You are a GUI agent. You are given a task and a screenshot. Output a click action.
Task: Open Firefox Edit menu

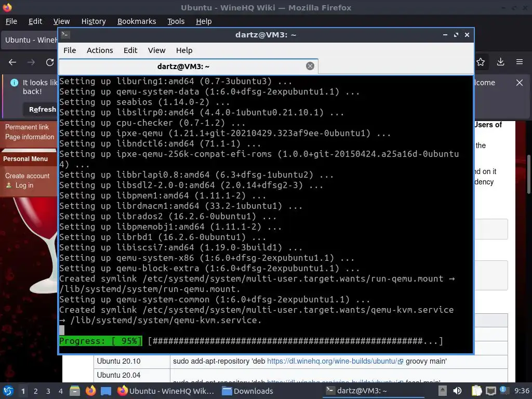(x=35, y=21)
